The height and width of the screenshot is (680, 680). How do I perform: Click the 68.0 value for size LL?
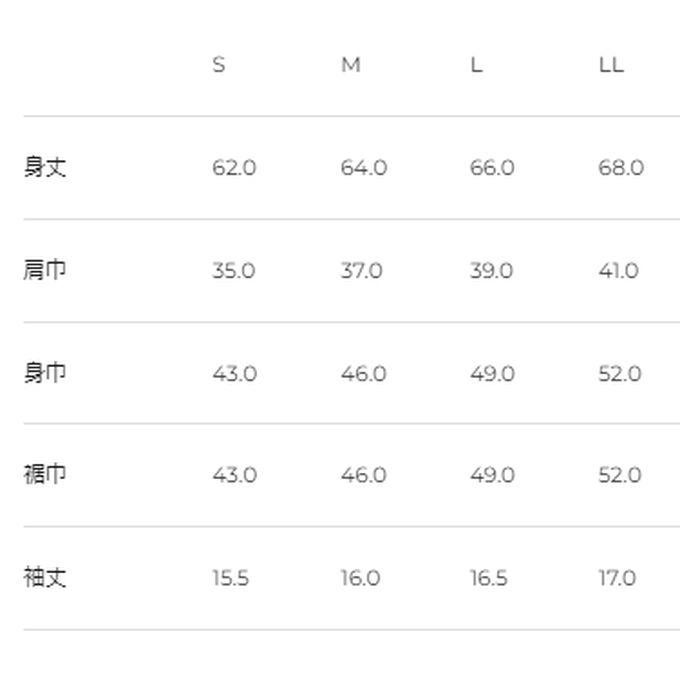pyautogui.click(x=621, y=168)
